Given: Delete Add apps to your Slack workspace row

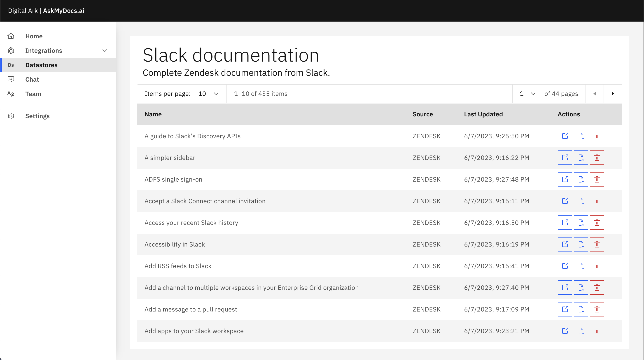Looking at the screenshot, I should [597, 331].
